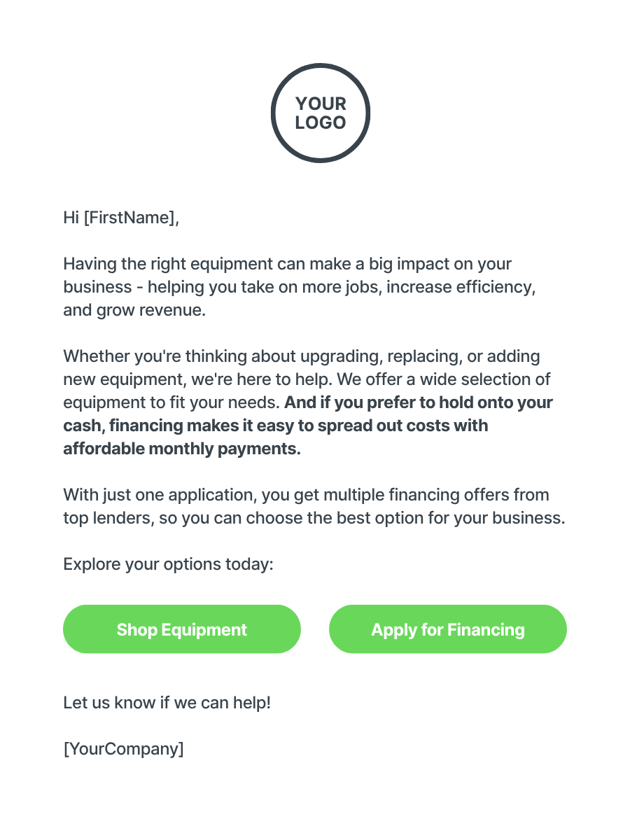Open the Shop Equipment button
Screen dimensions: 630x840
(x=182, y=629)
